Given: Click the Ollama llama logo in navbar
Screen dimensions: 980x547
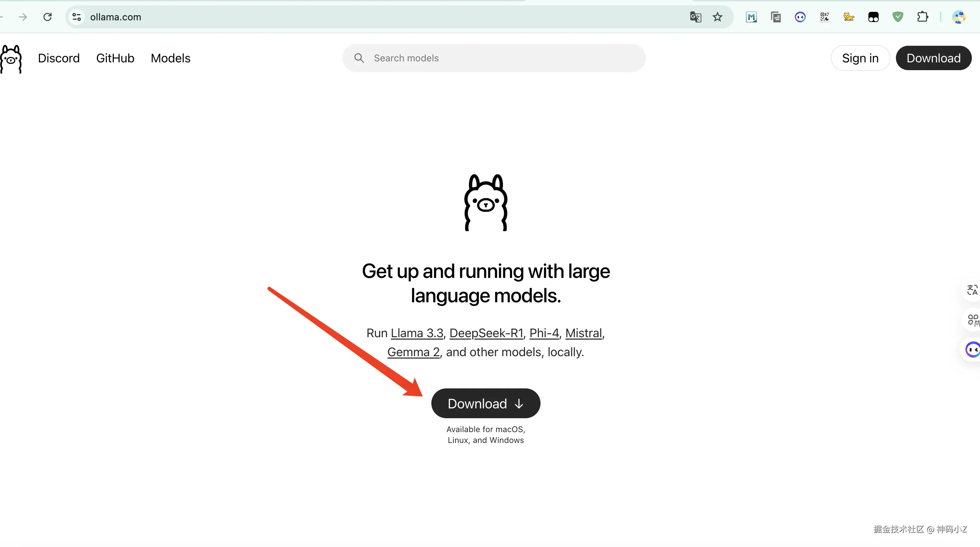Looking at the screenshot, I should click(x=11, y=59).
